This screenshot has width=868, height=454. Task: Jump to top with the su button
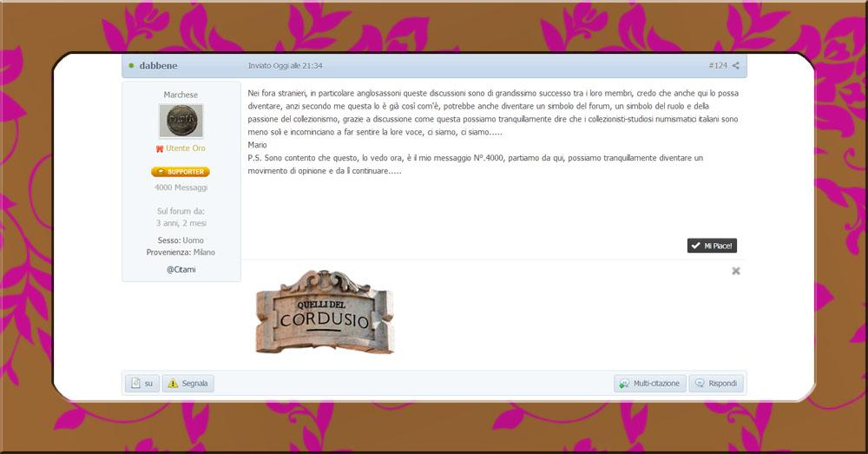point(142,383)
